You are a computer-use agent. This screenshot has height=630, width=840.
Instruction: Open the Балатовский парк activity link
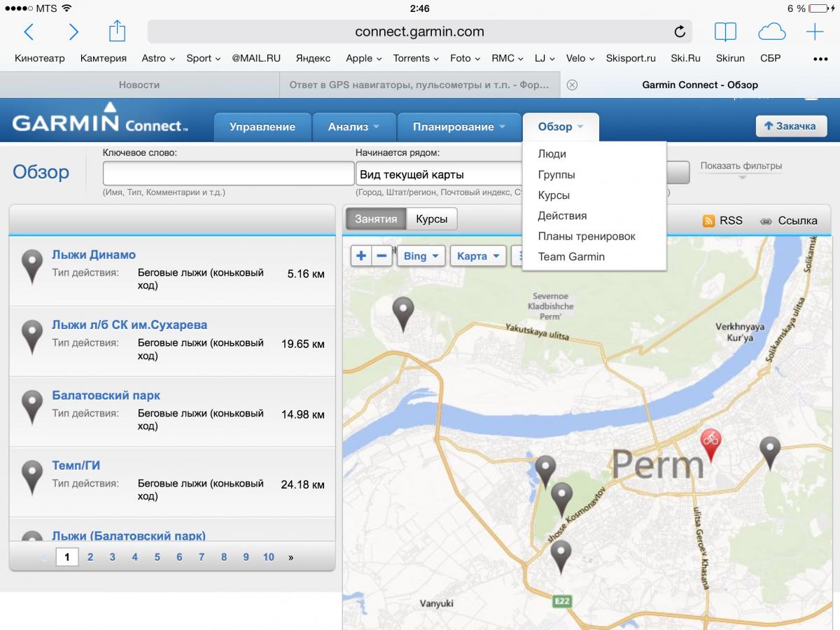(x=106, y=395)
